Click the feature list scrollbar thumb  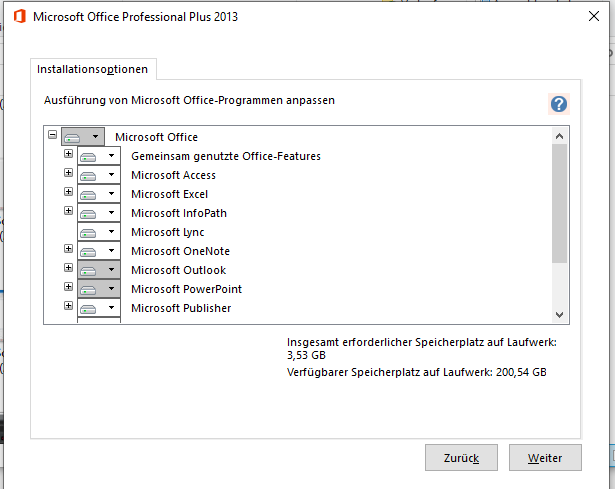[x=560, y=204]
